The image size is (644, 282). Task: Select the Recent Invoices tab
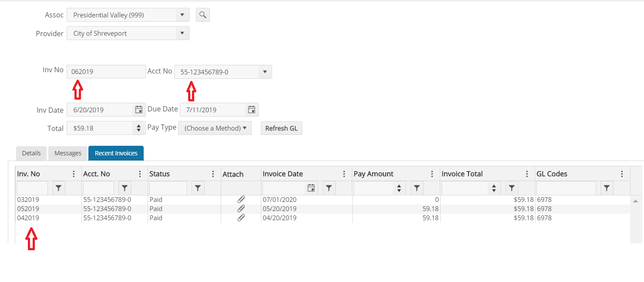[116, 153]
